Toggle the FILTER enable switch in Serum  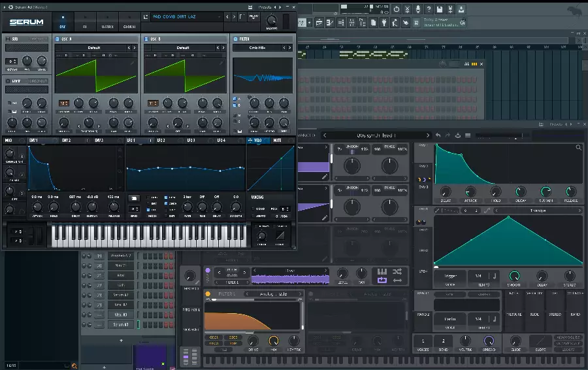pyautogui.click(x=235, y=39)
